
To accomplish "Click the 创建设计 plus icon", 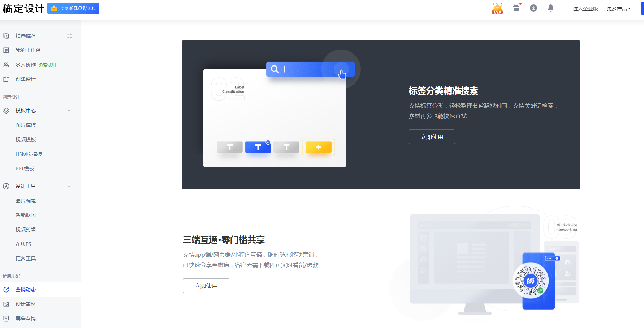I will click(6, 79).
